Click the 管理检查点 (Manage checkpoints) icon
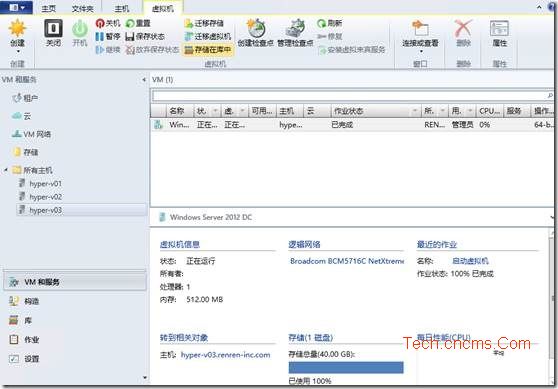This screenshot has width=558, height=389. (295, 28)
